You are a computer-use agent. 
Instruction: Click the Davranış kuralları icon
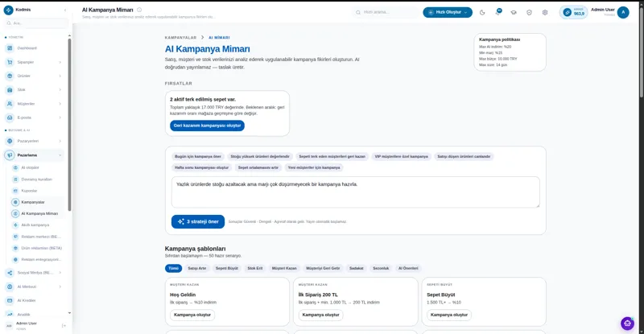point(15,179)
